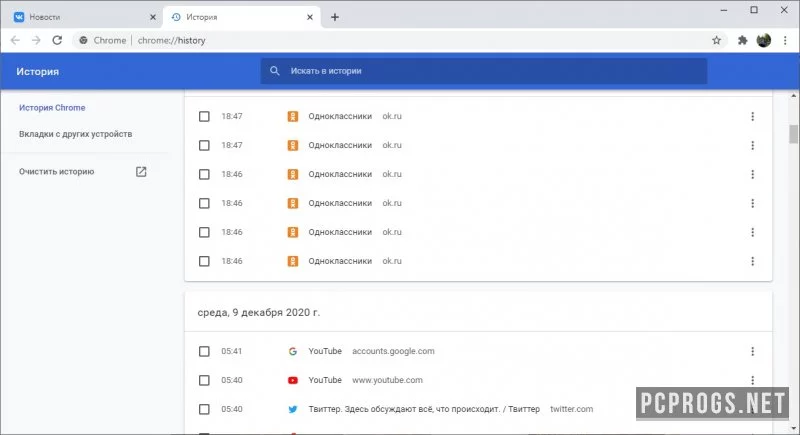Click the accounts.google.com domain text

tap(393, 351)
